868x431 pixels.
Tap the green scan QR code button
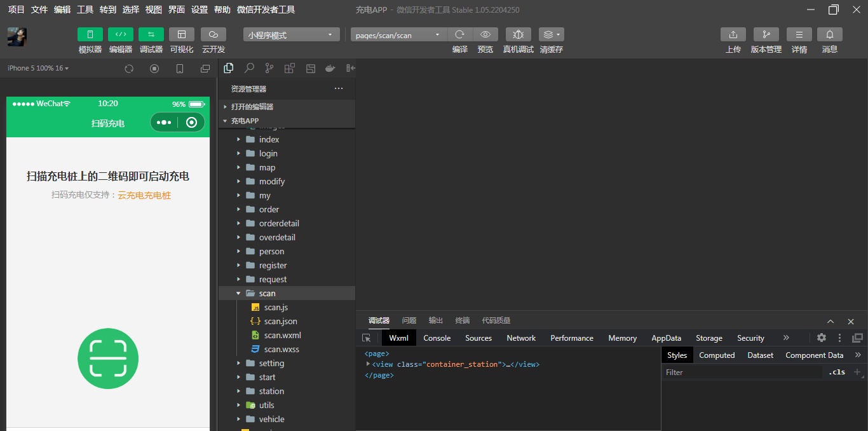tap(108, 359)
